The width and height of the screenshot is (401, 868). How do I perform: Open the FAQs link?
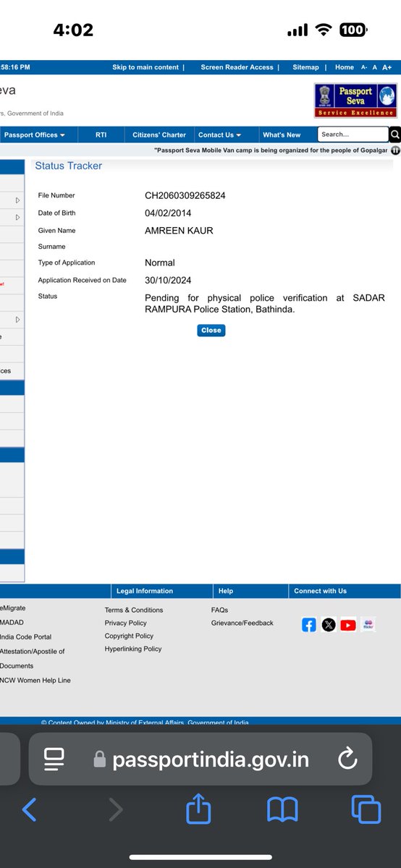219,610
